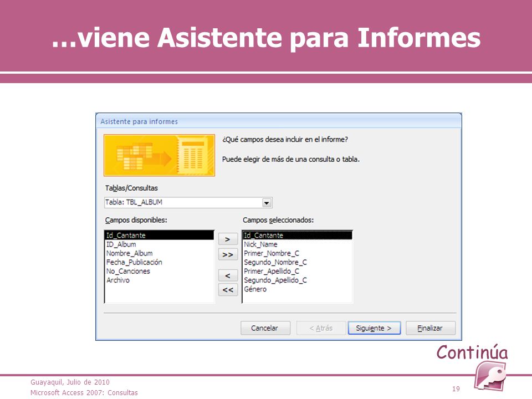
Task: Open the Tablas/Consultas dropdown arrow
Action: (x=267, y=203)
